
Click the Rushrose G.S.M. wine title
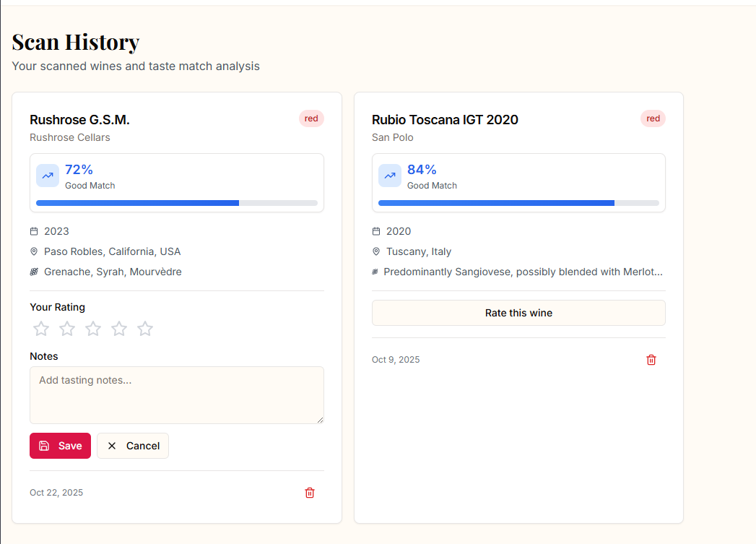click(79, 120)
